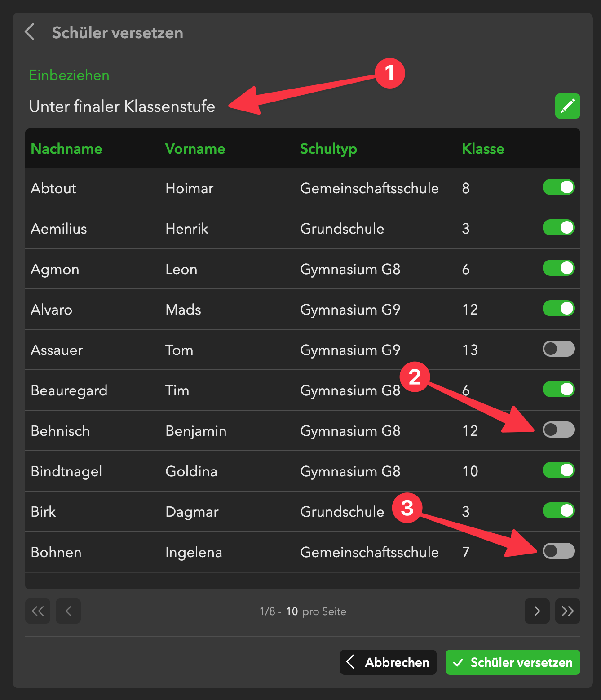Click the back arrow beside Schüler versetzen

pyautogui.click(x=30, y=32)
